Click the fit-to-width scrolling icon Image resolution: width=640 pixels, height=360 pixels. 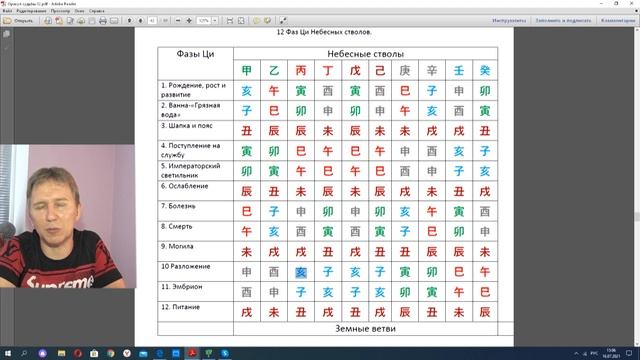click(230, 20)
